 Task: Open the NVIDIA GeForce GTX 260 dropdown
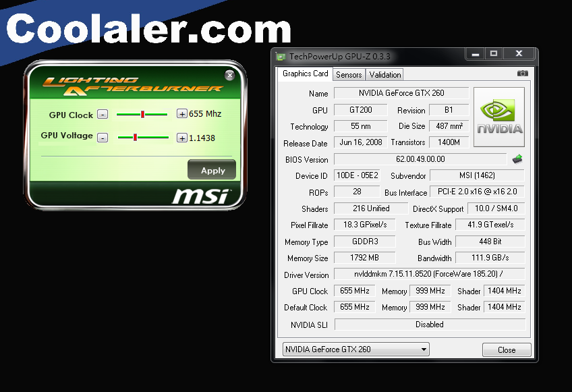355,349
